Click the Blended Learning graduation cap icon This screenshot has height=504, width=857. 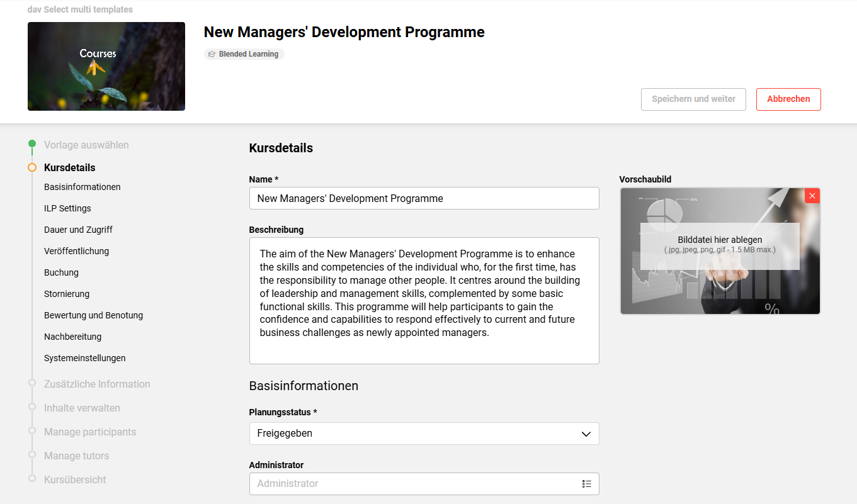click(x=212, y=54)
